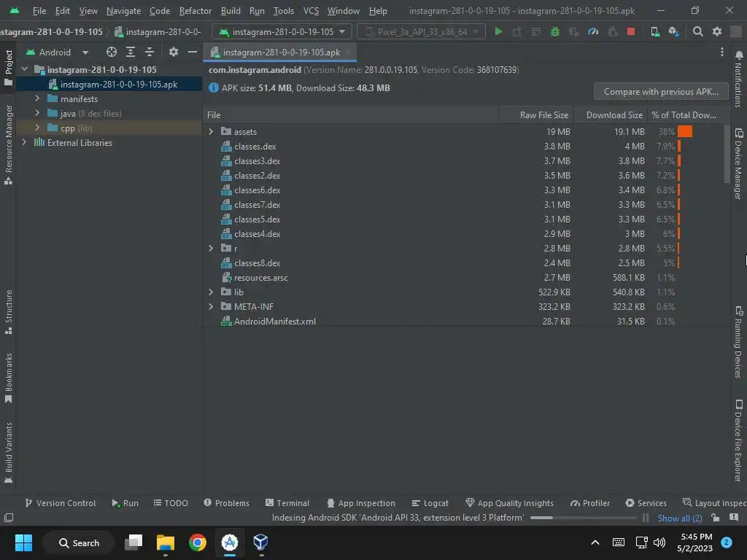Image resolution: width=747 pixels, height=560 pixels.
Task: Stop the running process with red square
Action: click(631, 32)
